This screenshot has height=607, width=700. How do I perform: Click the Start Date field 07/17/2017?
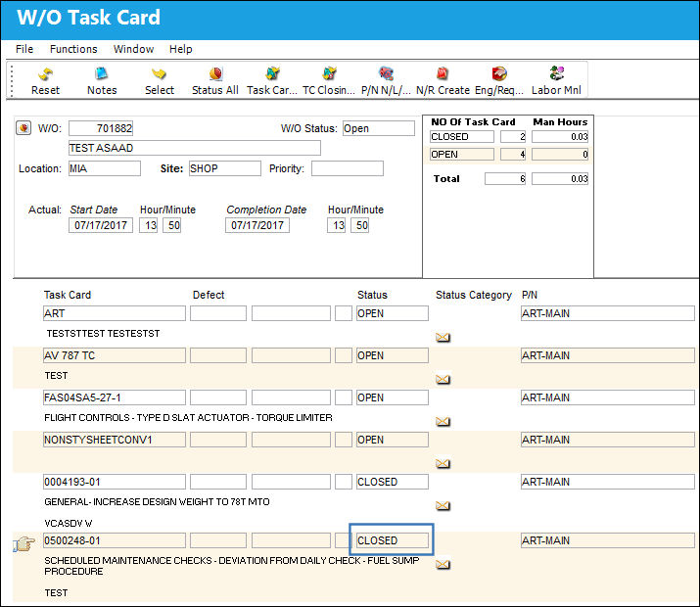point(101,225)
